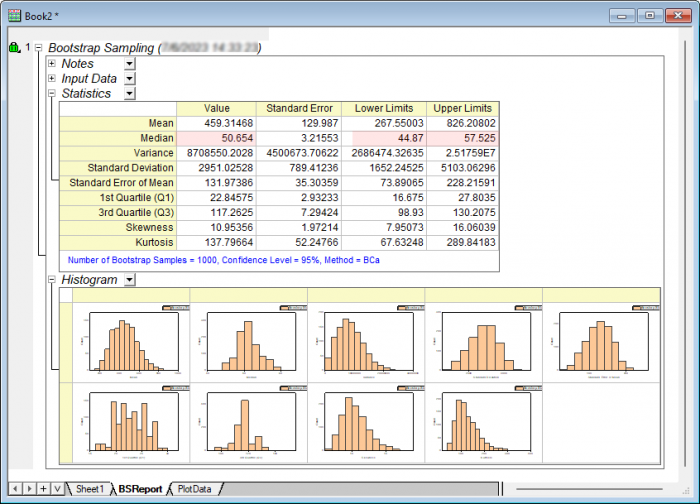
Task: Click the first histogram thumbnail in top row
Action: [131, 342]
